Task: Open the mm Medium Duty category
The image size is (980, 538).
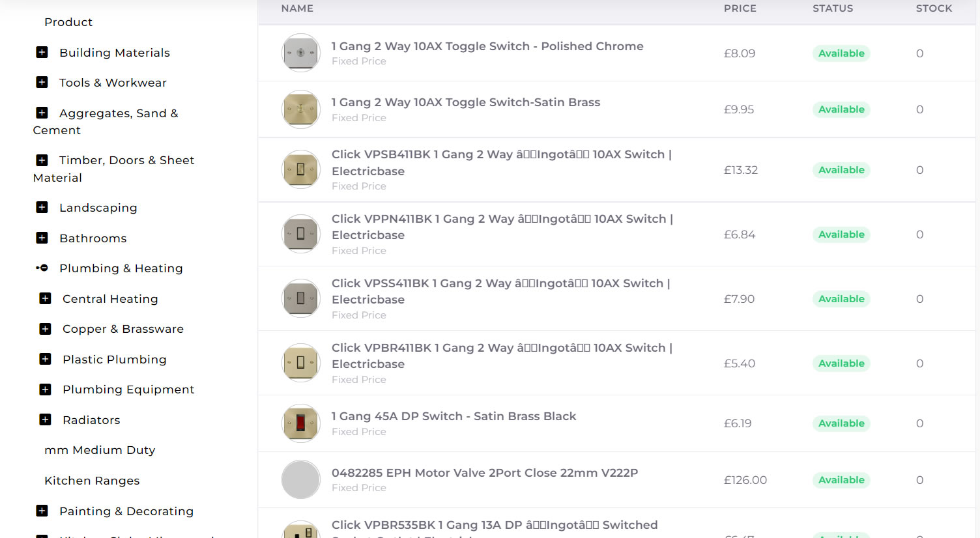Action: click(x=99, y=449)
